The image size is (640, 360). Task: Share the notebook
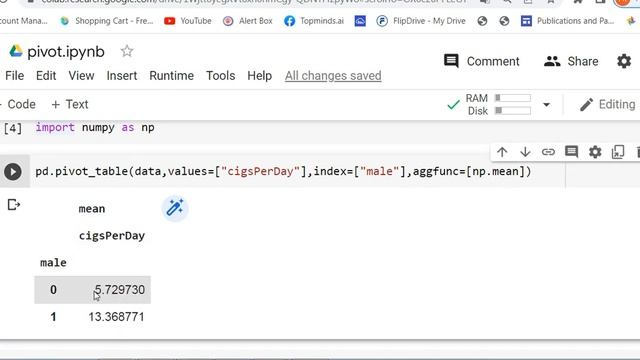coord(571,61)
